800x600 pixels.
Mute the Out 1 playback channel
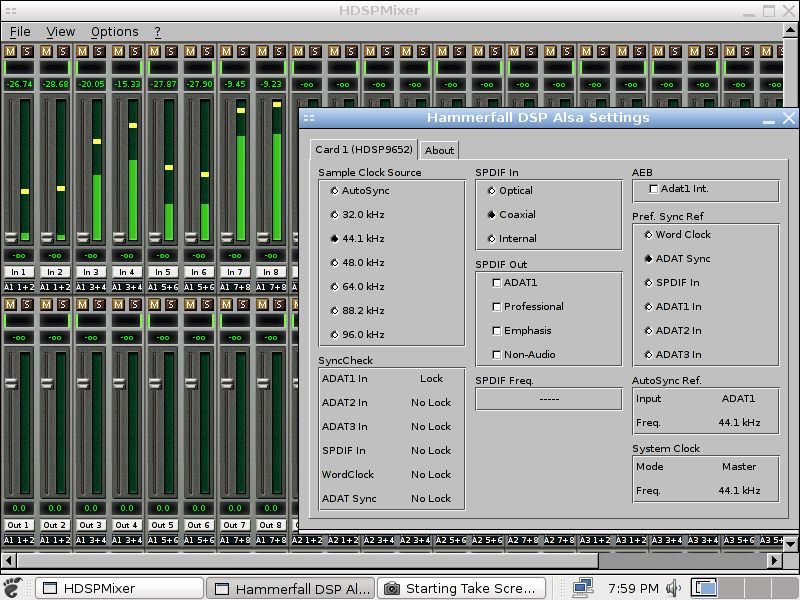(10, 304)
